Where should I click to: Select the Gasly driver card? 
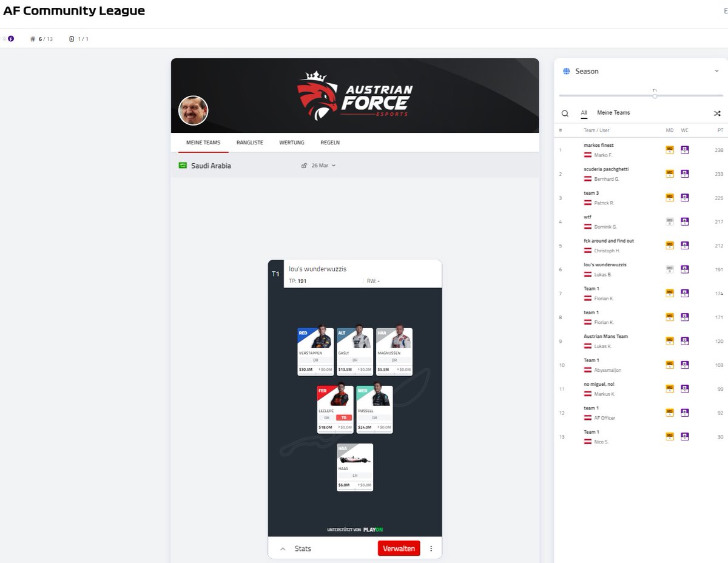(355, 352)
